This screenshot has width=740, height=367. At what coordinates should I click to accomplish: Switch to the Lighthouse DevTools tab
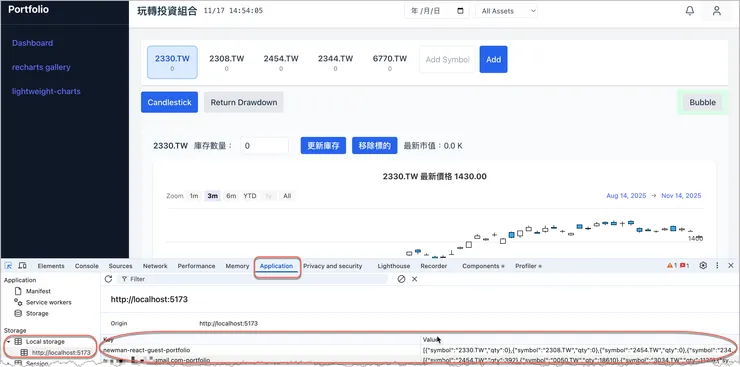394,266
